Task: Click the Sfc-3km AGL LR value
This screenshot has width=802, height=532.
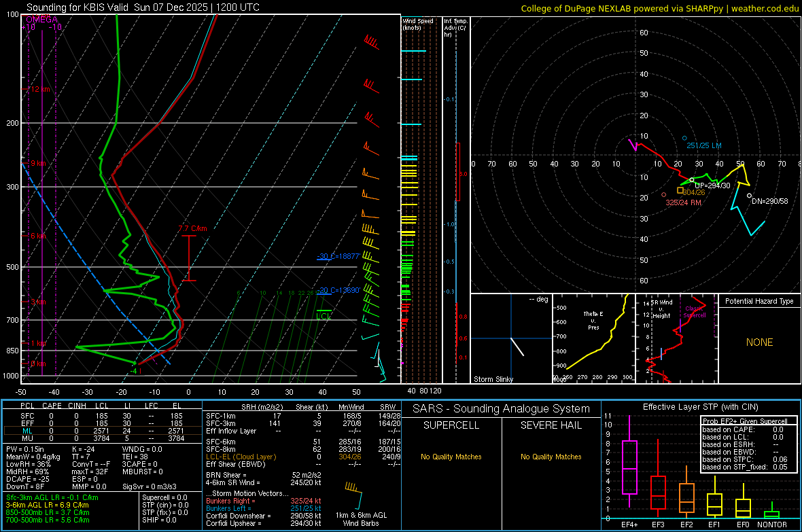Action: click(x=52, y=497)
